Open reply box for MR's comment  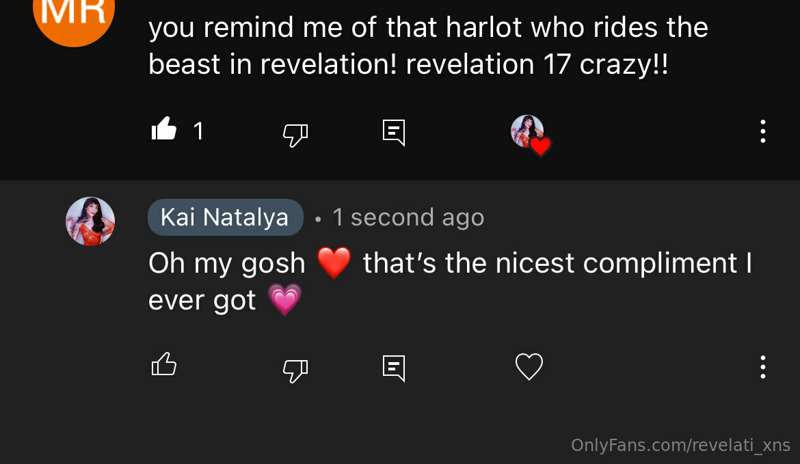point(394,132)
